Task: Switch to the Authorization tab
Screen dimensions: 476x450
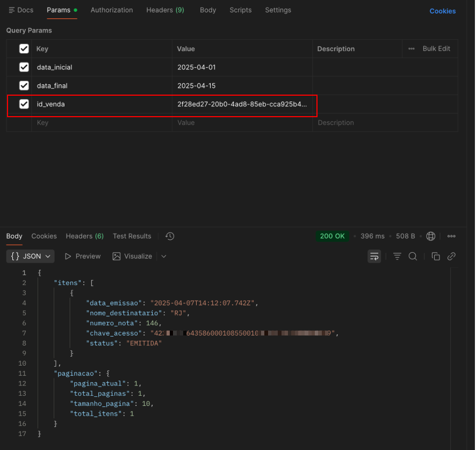Action: [x=112, y=10]
